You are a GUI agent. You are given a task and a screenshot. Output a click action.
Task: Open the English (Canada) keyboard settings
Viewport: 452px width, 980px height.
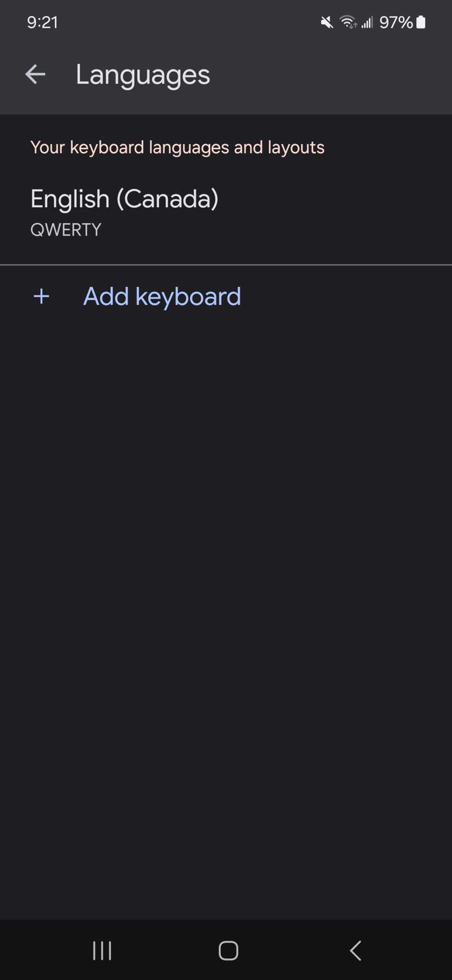click(x=124, y=199)
